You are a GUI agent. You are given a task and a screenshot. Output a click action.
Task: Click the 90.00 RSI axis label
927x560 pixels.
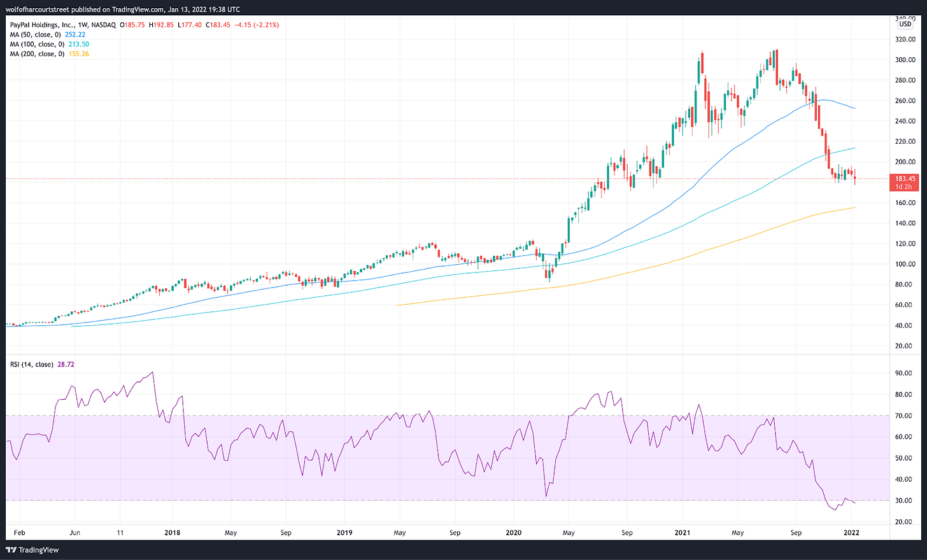click(x=905, y=374)
